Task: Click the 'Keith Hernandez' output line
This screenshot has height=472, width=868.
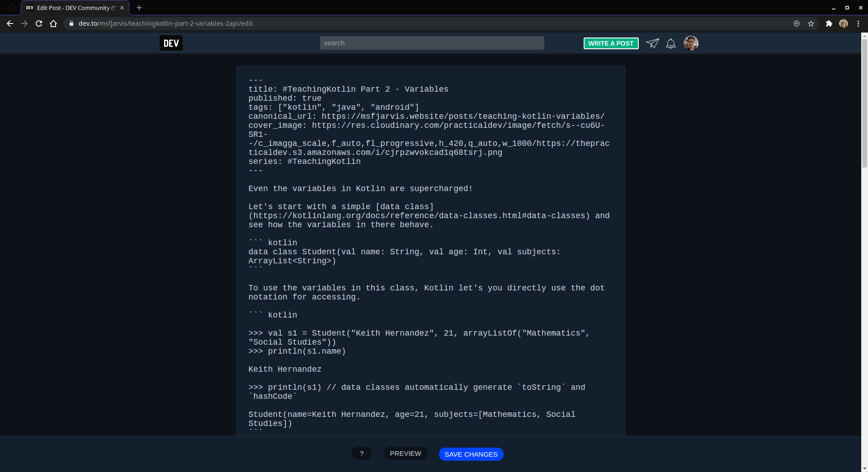Action: (285, 369)
